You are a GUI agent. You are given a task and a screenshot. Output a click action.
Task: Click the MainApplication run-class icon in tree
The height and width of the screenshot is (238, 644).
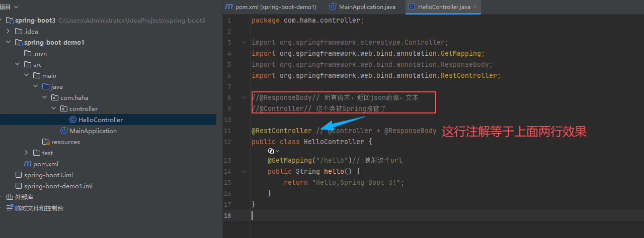click(64, 131)
